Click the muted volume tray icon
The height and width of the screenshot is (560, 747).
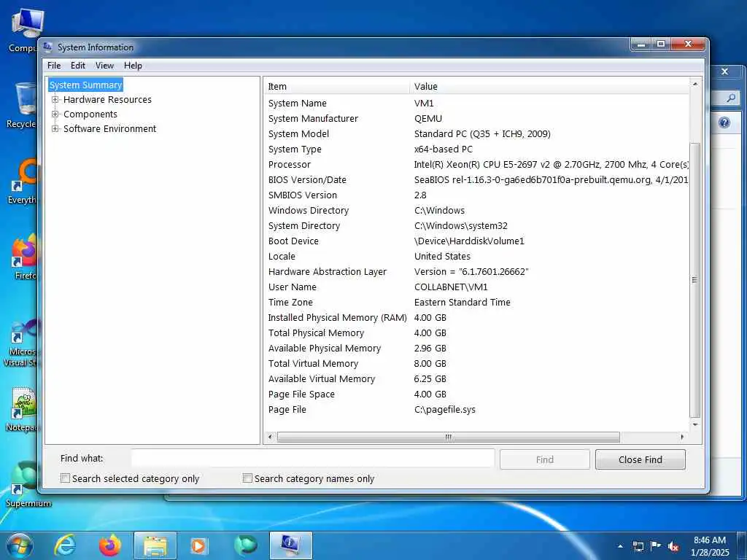[x=673, y=546]
